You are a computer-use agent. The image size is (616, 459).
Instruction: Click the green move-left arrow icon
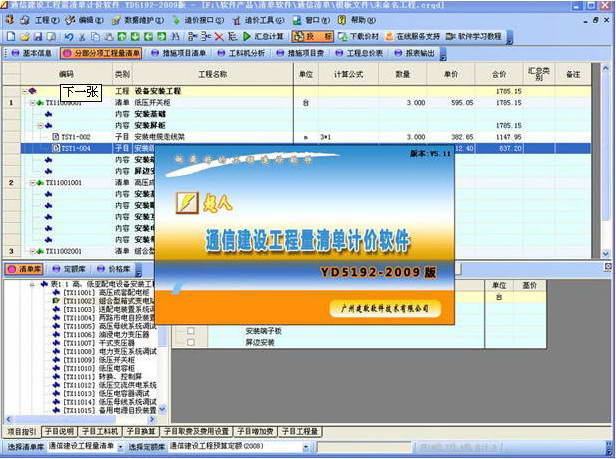pyautogui.click(x=148, y=37)
